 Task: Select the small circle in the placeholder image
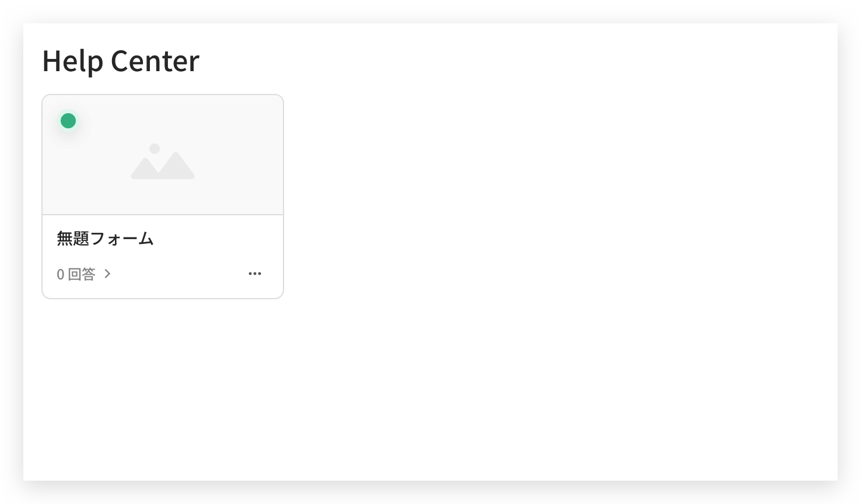[155, 149]
